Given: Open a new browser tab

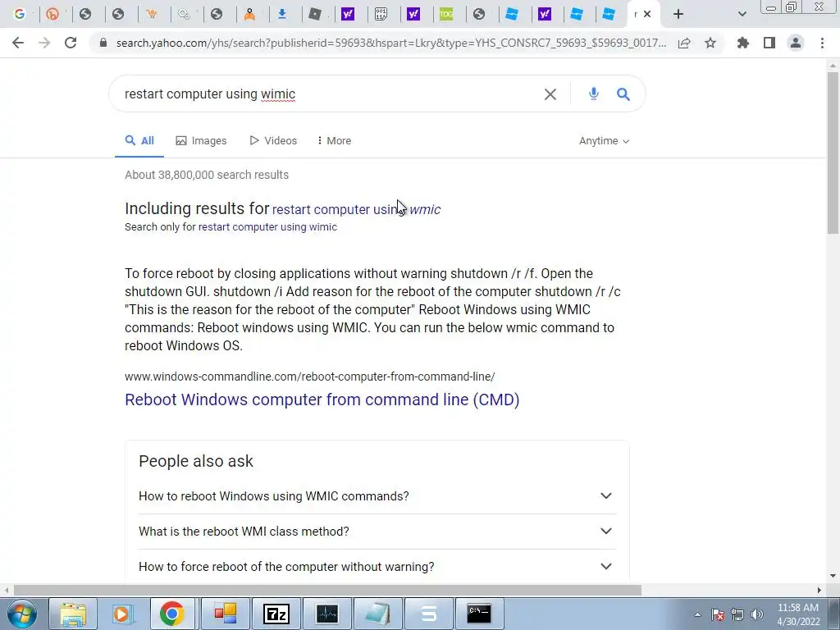Looking at the screenshot, I should pyautogui.click(x=678, y=15).
